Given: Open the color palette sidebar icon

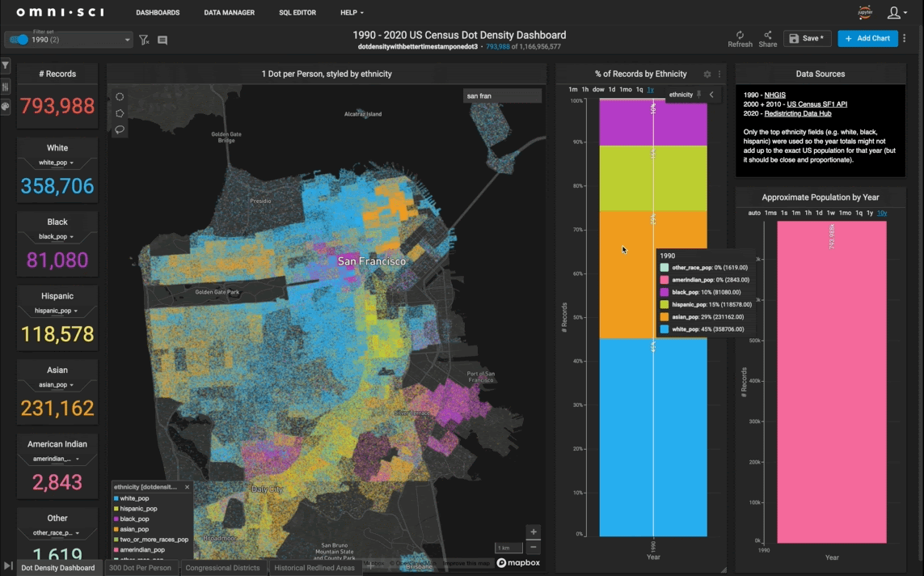Looking at the screenshot, I should click(6, 106).
